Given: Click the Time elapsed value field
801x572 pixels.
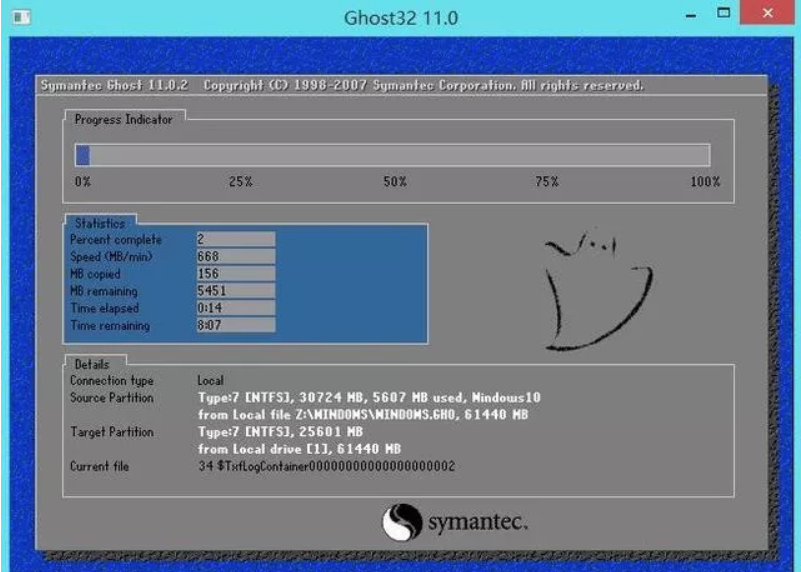Looking at the screenshot, I should [x=235, y=308].
